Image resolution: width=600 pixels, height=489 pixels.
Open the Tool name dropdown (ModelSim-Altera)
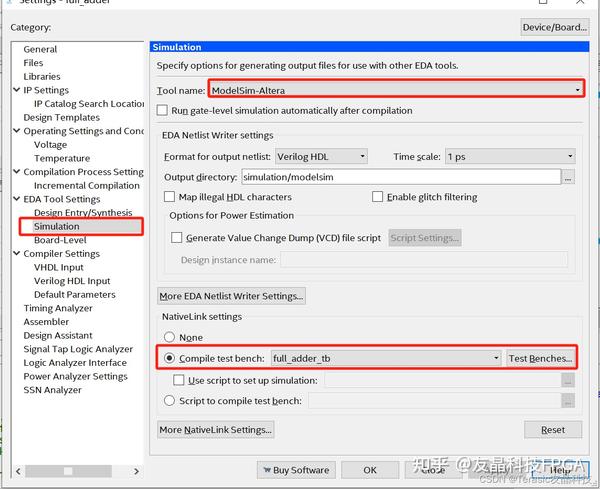click(396, 90)
